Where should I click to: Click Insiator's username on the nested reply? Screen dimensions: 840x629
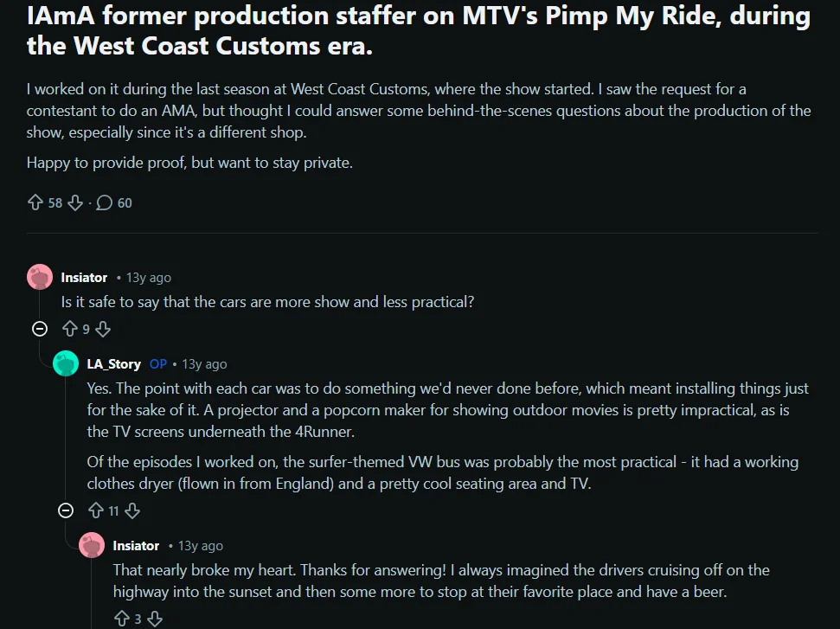click(136, 546)
